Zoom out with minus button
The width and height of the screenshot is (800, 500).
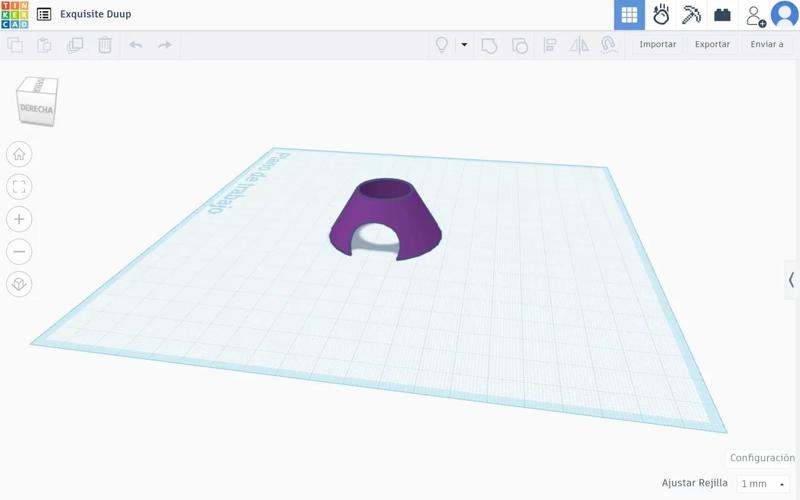coord(19,252)
